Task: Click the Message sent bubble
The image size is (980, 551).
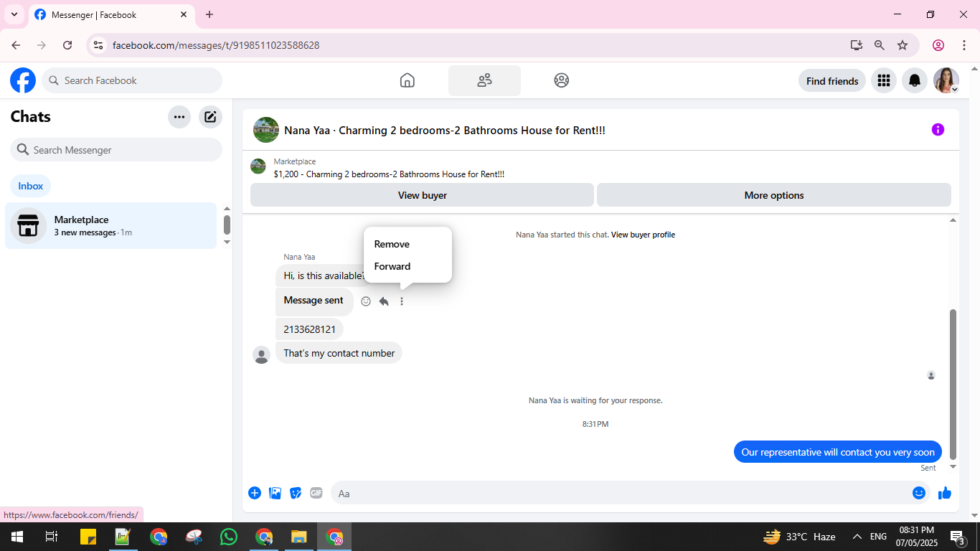Action: [x=314, y=301]
